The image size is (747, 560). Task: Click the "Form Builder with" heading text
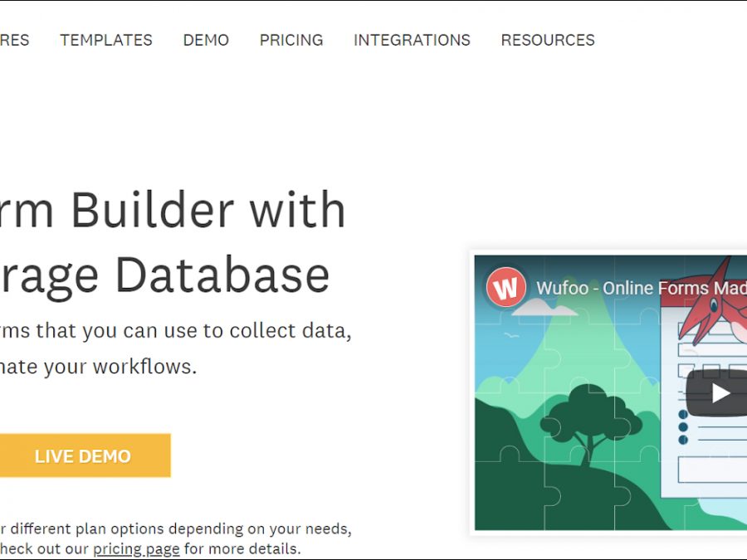(173, 211)
